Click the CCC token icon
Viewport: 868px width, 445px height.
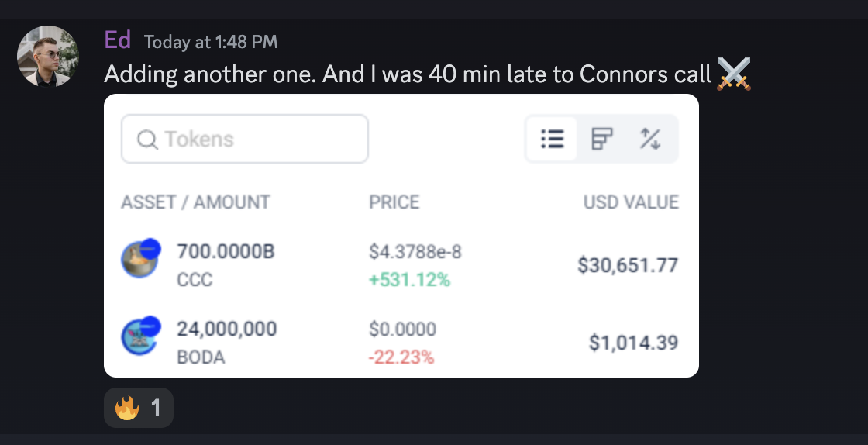[x=140, y=259]
